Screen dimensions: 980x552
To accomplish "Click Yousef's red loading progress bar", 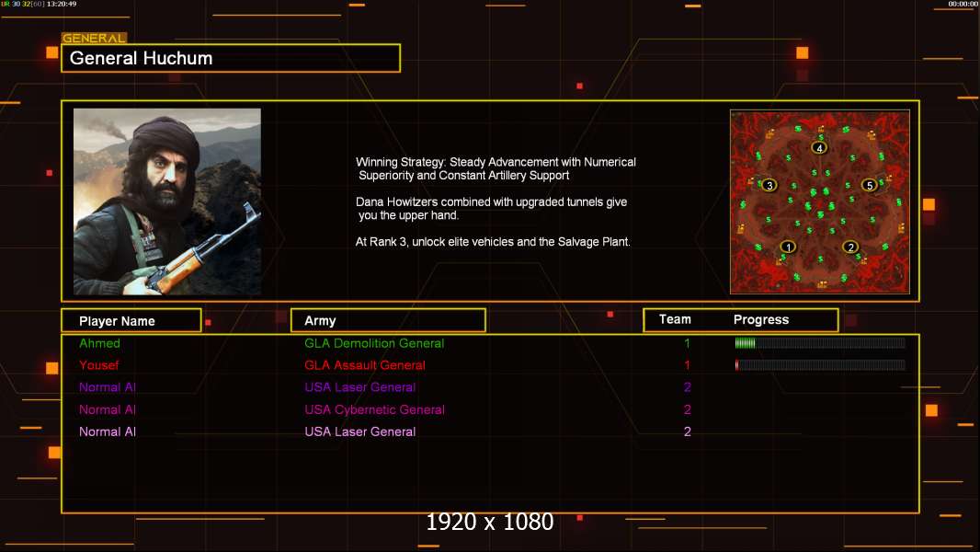I will [820, 365].
